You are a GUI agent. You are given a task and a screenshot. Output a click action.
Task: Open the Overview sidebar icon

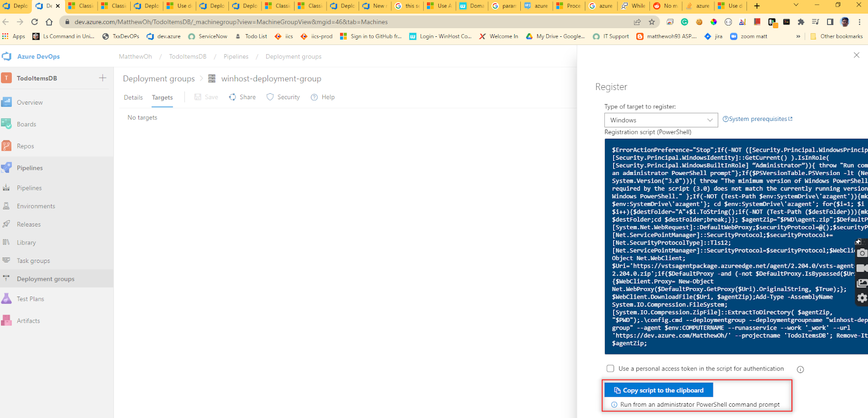pos(7,102)
